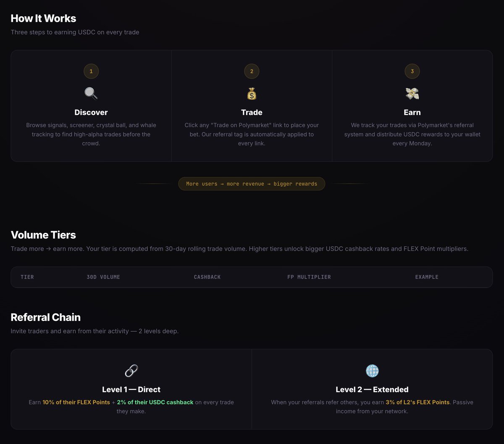Click the flying money Earn icon
Image resolution: width=504 pixels, height=444 pixels.
(412, 93)
